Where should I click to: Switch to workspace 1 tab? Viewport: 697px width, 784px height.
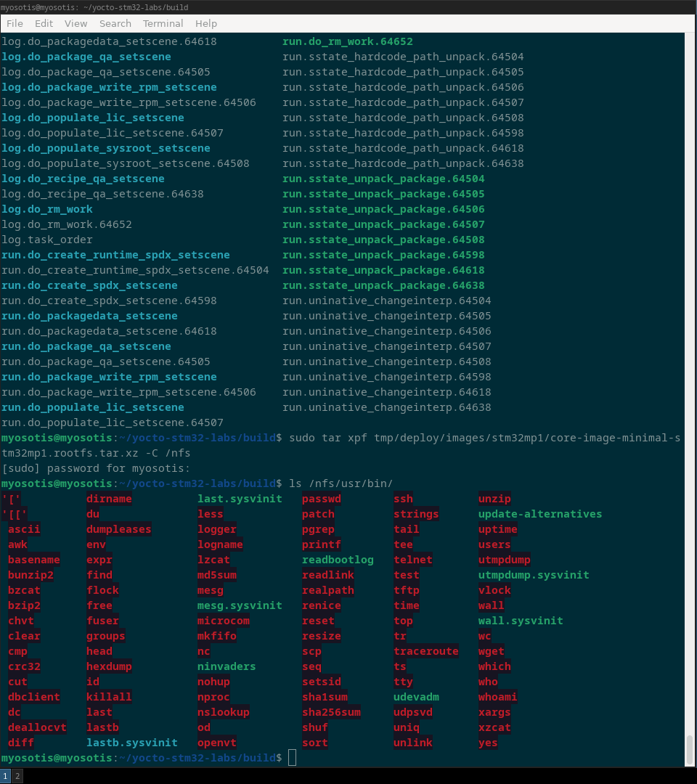pyautogui.click(x=5, y=776)
